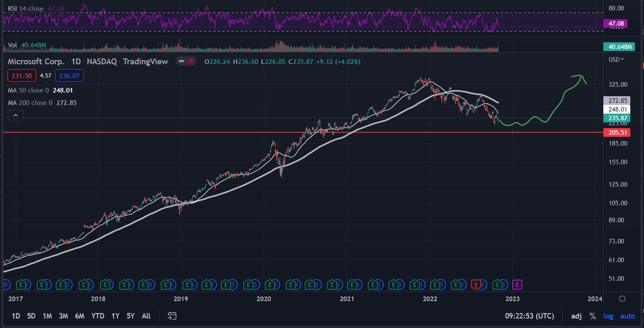Click the O226.24 open value in header

[217, 61]
